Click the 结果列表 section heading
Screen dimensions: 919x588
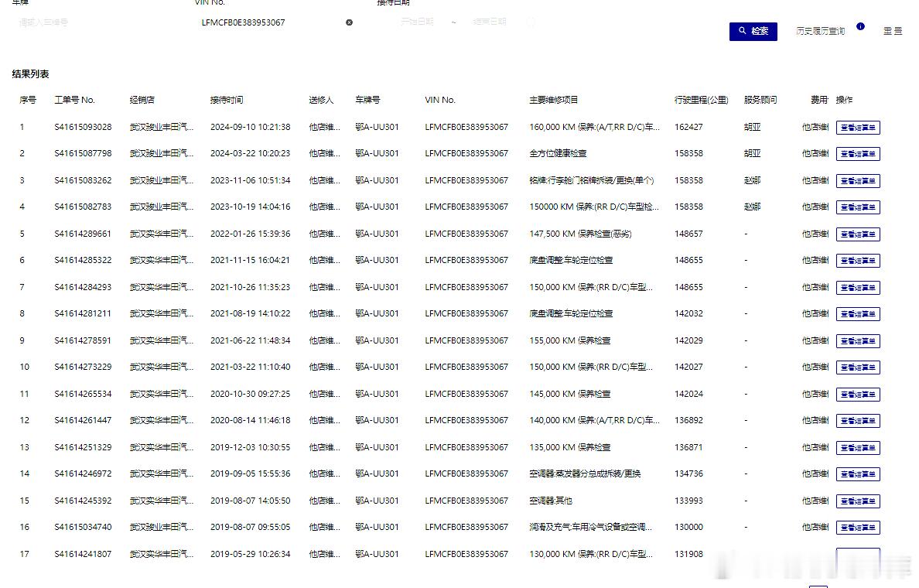(x=30, y=73)
